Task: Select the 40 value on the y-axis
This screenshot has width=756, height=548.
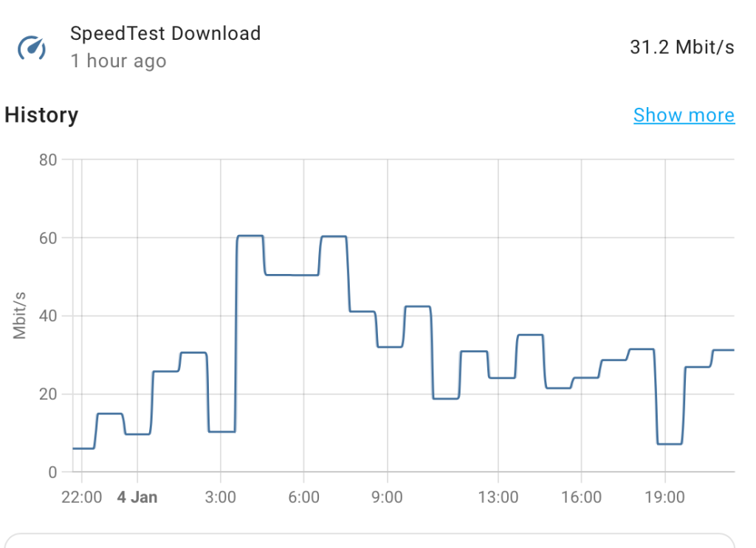Action: pyautogui.click(x=48, y=316)
